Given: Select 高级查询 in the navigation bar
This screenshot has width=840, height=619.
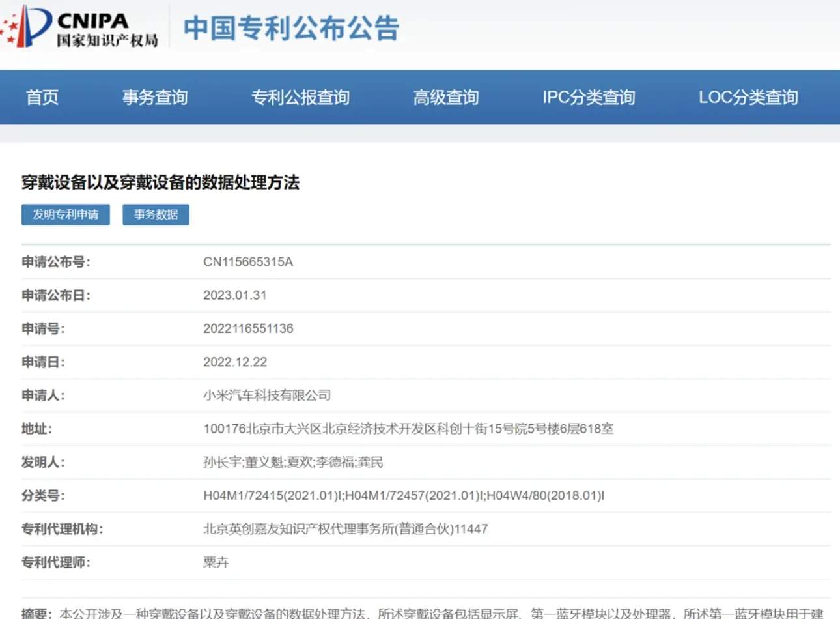Looking at the screenshot, I should (x=446, y=98).
